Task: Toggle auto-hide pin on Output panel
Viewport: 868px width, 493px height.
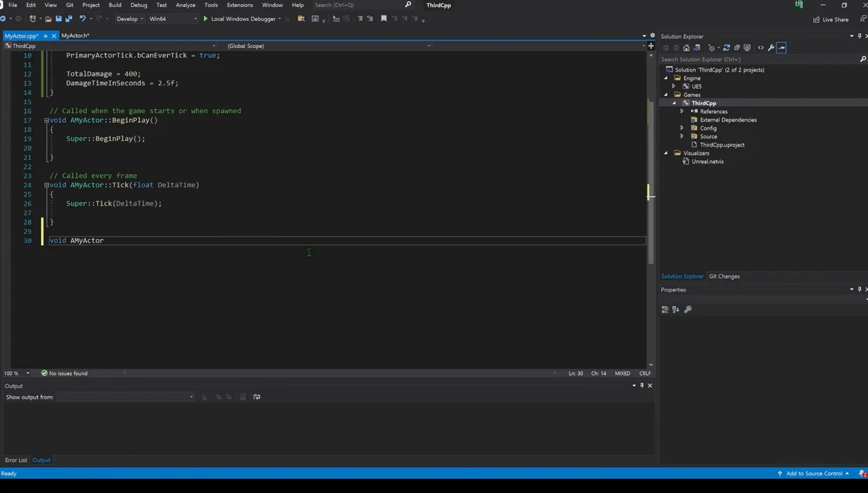Action: point(642,385)
